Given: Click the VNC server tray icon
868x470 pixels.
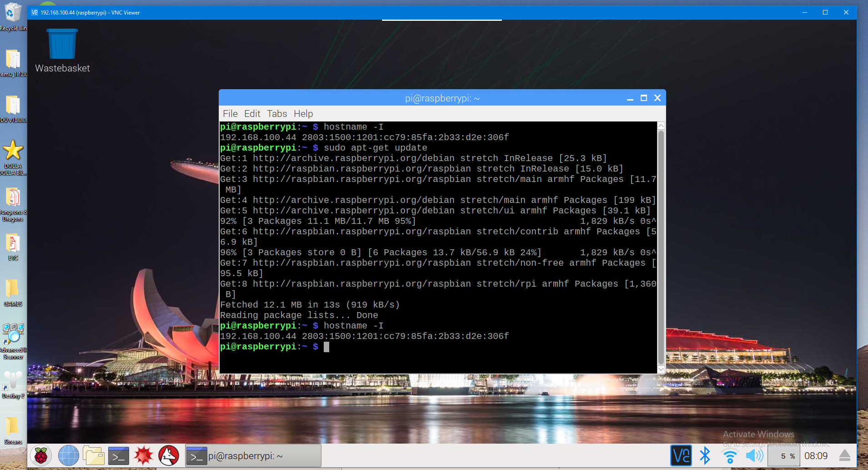Looking at the screenshot, I should point(681,455).
